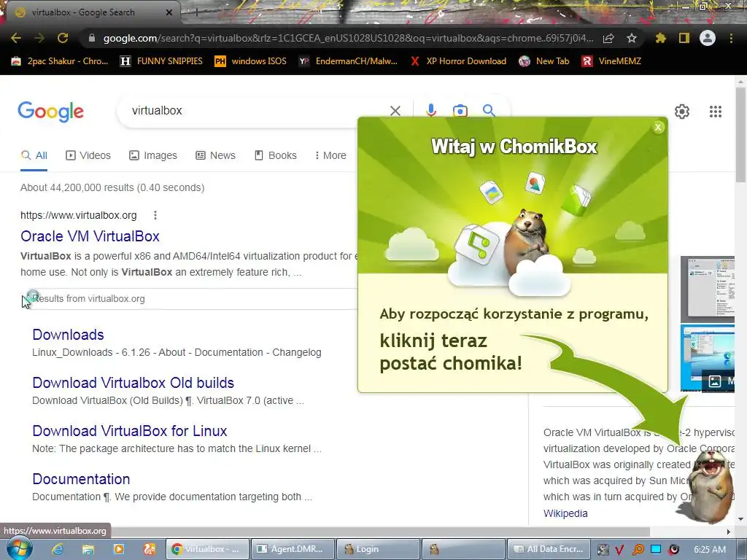747x560 pixels.
Task: Go back with the browser back arrow
Action: coord(16,38)
